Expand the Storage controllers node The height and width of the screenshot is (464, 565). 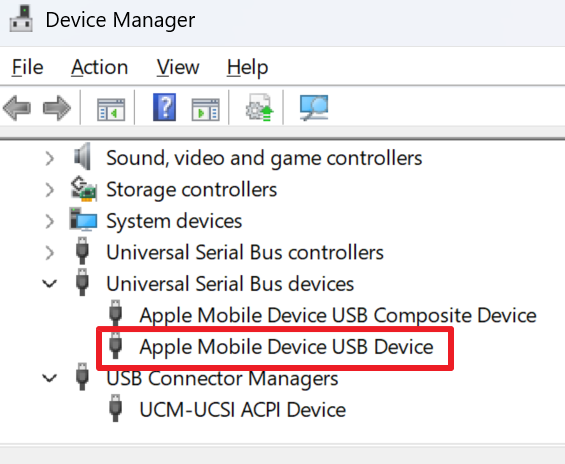50,190
